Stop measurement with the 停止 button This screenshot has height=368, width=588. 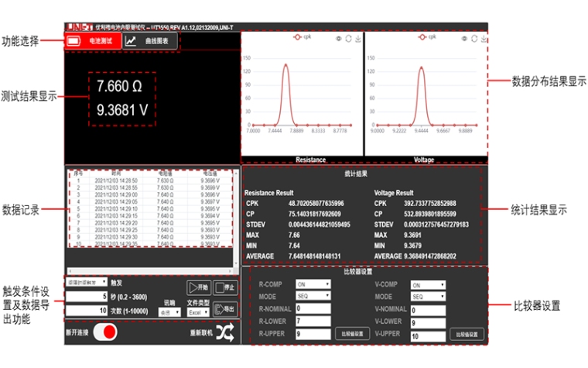(x=226, y=287)
